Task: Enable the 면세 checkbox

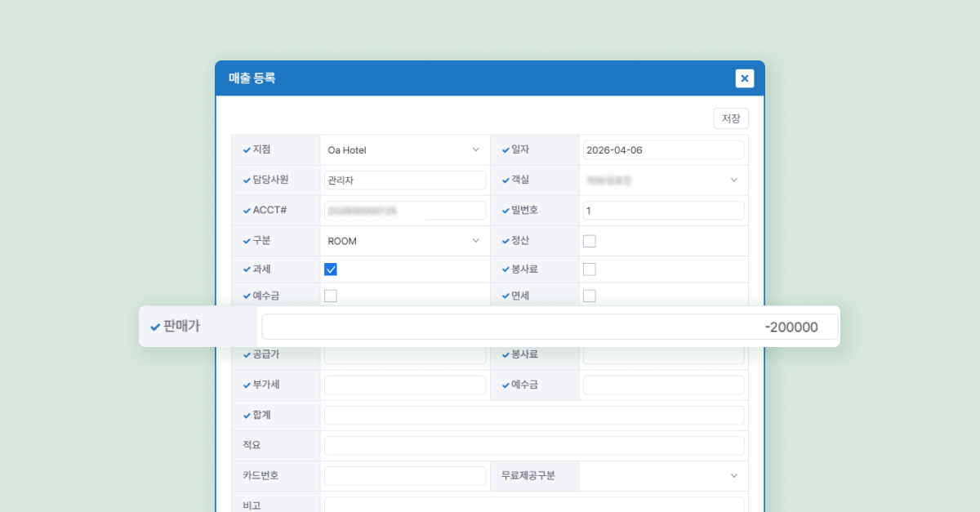Action: tap(590, 296)
